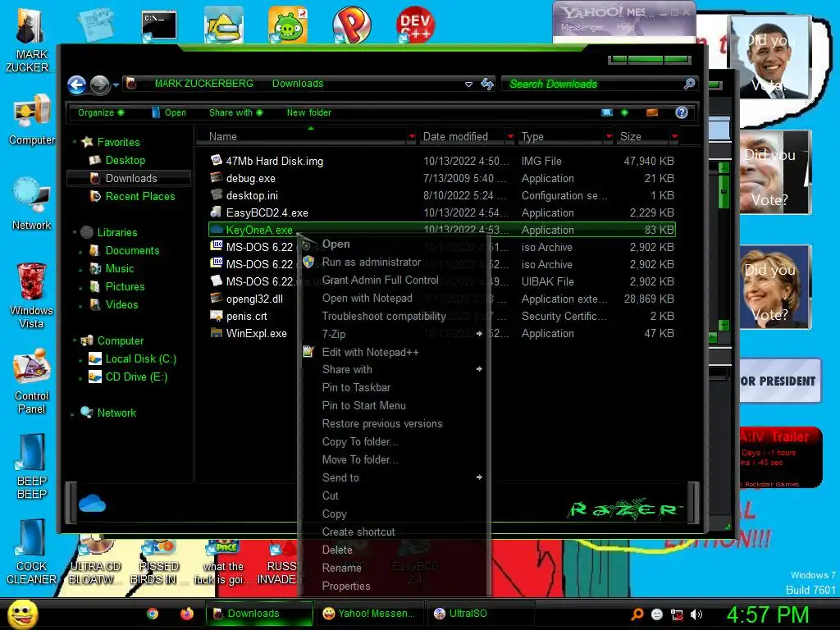840x630 pixels.
Task: Click the refresh icon next to address bar
Action: pyautogui.click(x=487, y=84)
